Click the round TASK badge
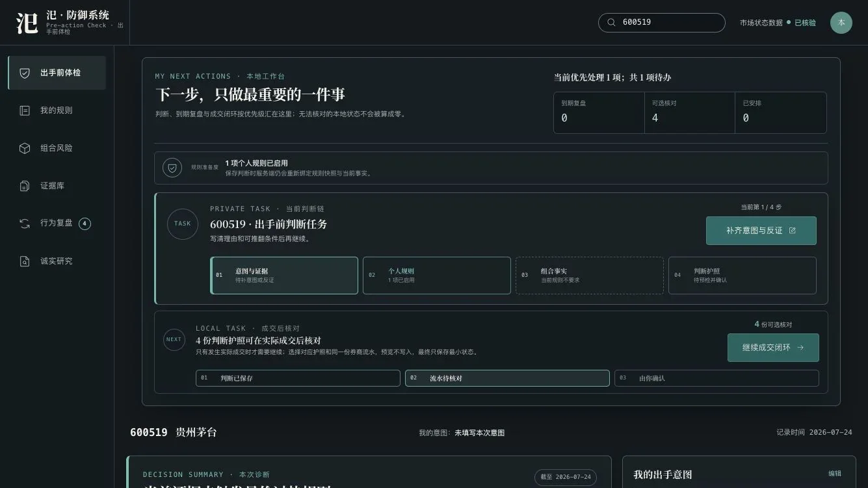 [x=183, y=224]
